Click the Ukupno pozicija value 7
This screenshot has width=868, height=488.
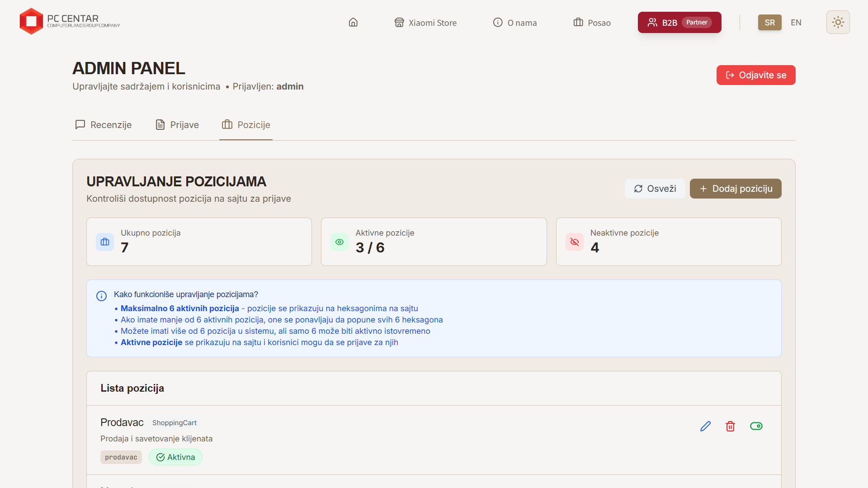pyautogui.click(x=125, y=247)
